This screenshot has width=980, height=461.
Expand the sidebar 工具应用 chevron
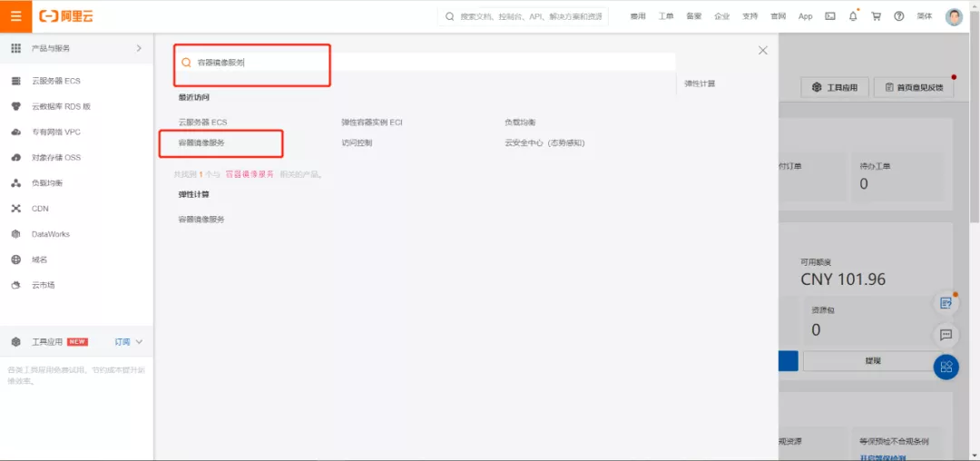tap(140, 342)
